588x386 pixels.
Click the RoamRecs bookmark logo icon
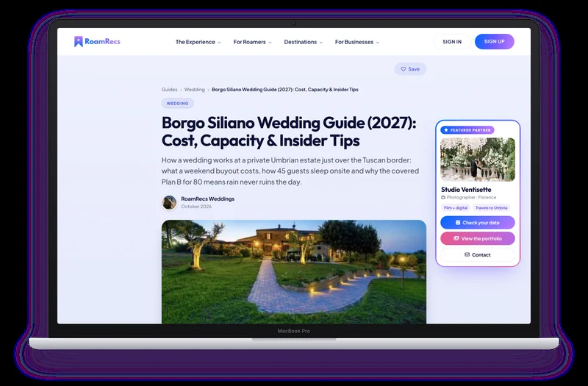(x=78, y=42)
